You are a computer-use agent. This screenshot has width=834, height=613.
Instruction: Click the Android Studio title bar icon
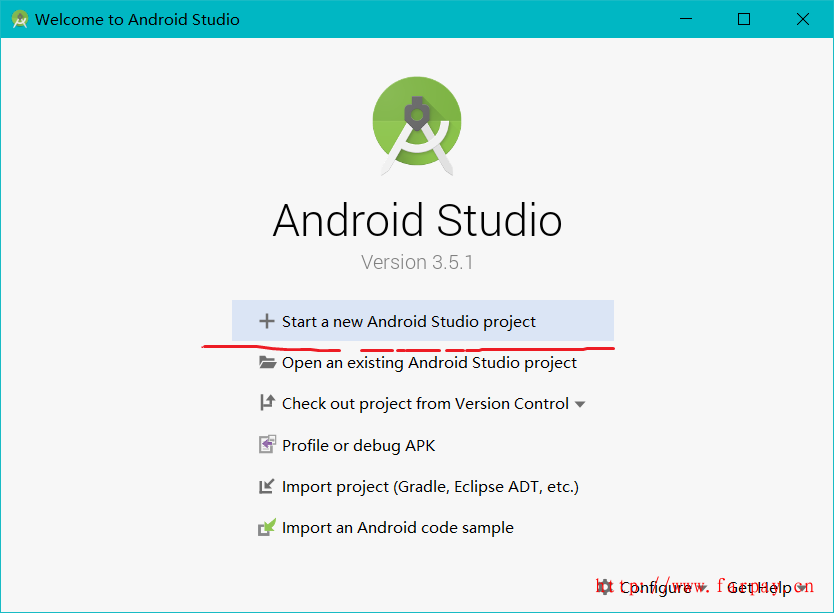(x=19, y=19)
